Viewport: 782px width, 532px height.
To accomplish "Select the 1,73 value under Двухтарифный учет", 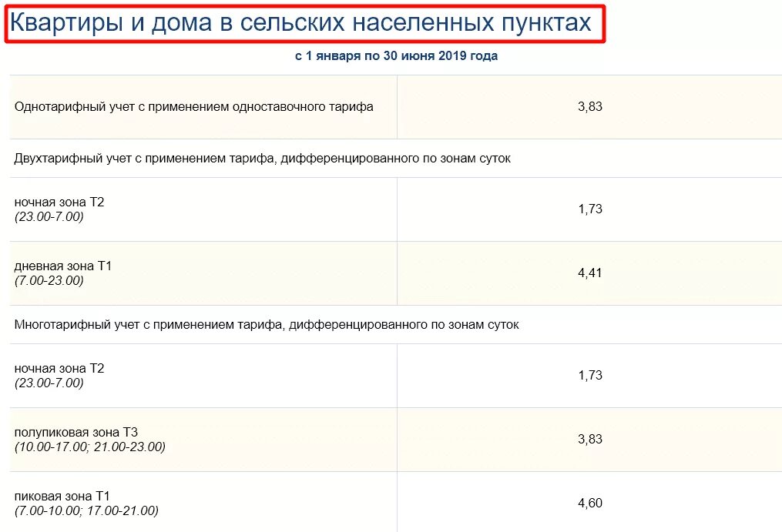I will point(590,209).
